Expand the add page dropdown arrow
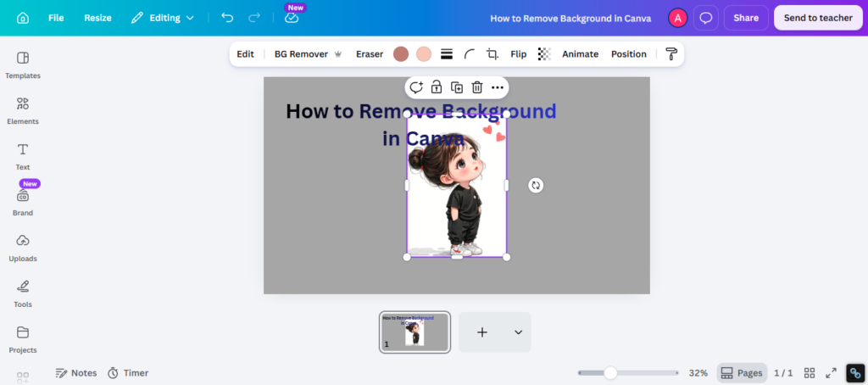Screen dimensions: 868x385 click(518, 332)
